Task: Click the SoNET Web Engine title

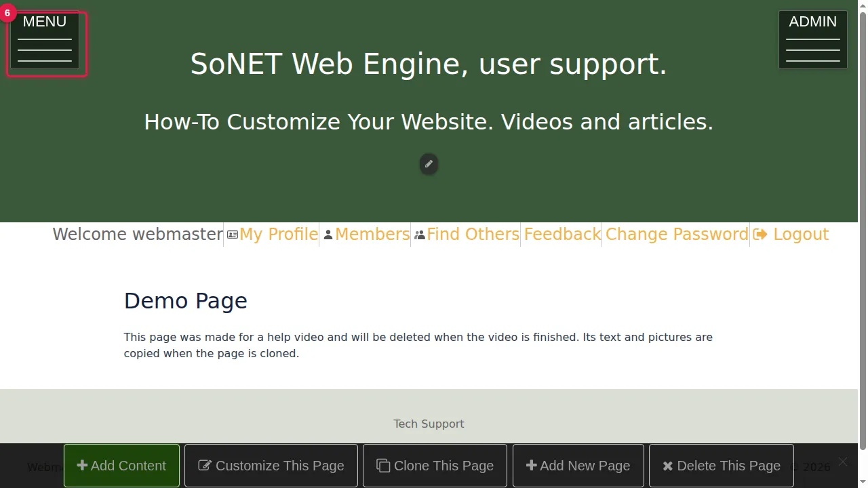Action: 429,64
